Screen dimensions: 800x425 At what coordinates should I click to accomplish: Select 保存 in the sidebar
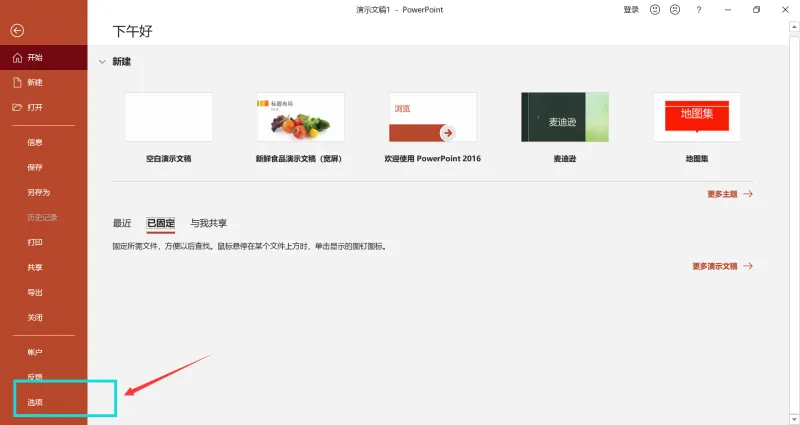35,167
